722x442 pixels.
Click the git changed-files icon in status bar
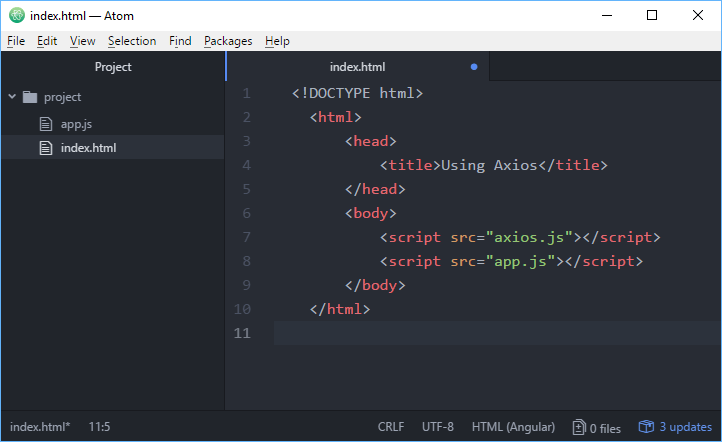pos(579,427)
